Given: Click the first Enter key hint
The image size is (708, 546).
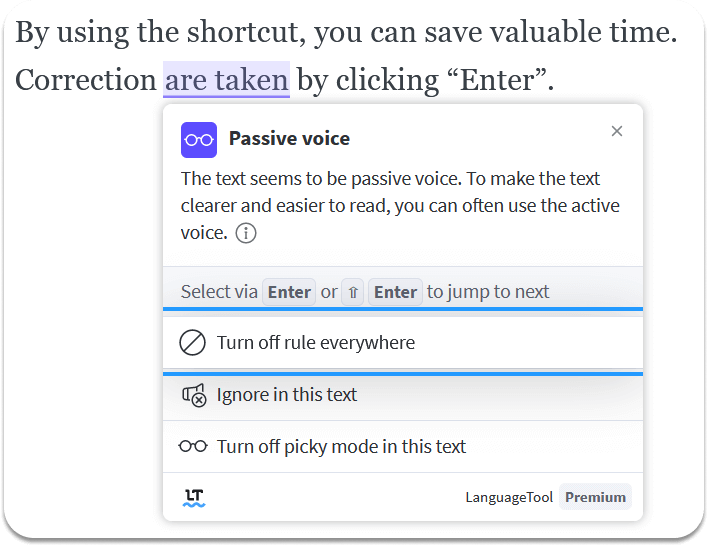Looking at the screenshot, I should [289, 292].
